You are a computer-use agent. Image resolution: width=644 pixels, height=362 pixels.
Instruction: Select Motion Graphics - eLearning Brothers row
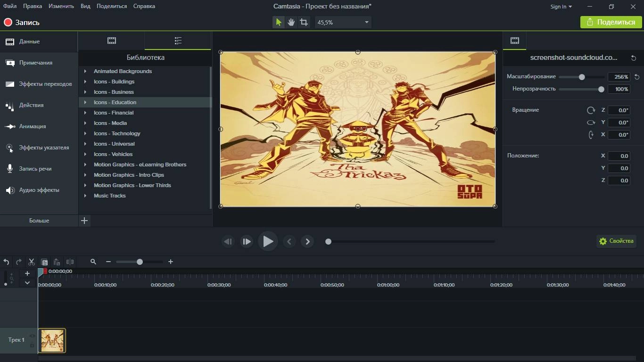pyautogui.click(x=144, y=165)
